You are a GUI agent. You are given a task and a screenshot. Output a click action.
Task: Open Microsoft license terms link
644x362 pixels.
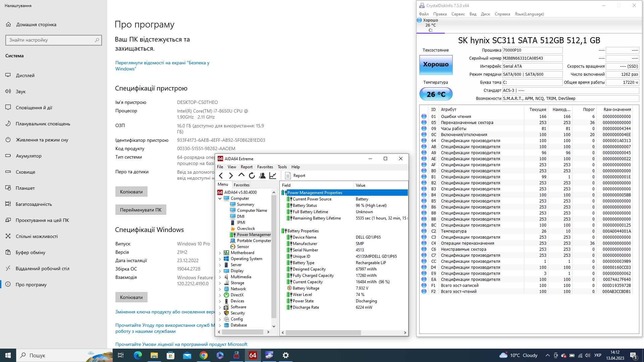tap(181, 344)
